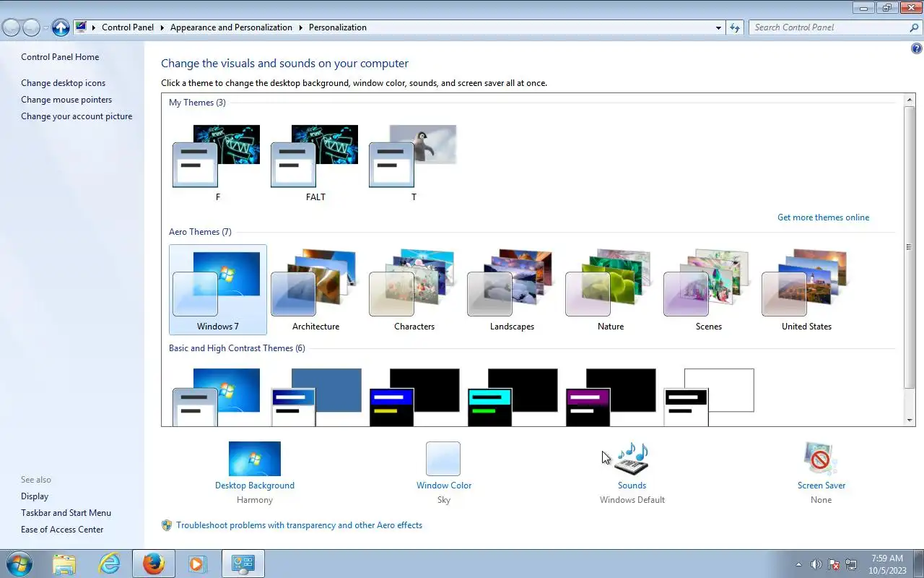The width and height of the screenshot is (924, 578).
Task: Switch to Firefox in taskbar
Action: [154, 564]
